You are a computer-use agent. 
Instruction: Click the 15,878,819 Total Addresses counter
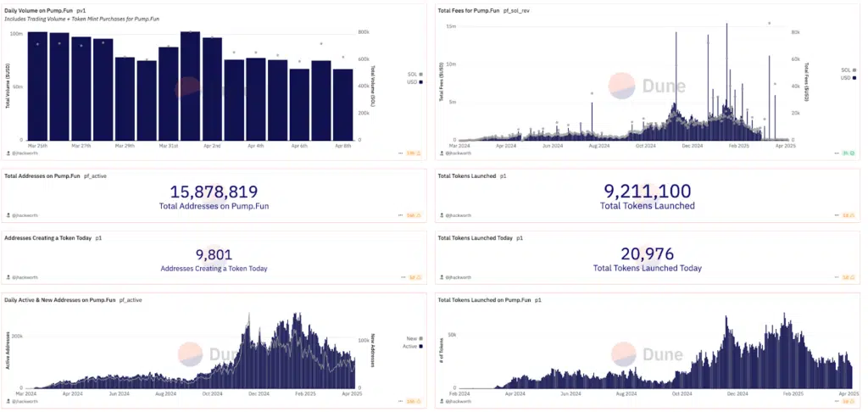coord(214,192)
